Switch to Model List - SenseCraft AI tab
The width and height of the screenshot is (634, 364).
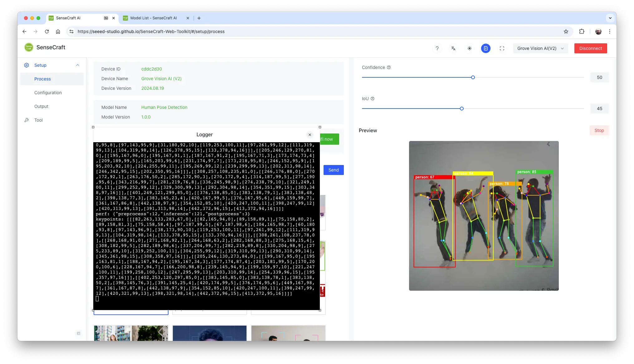(153, 18)
